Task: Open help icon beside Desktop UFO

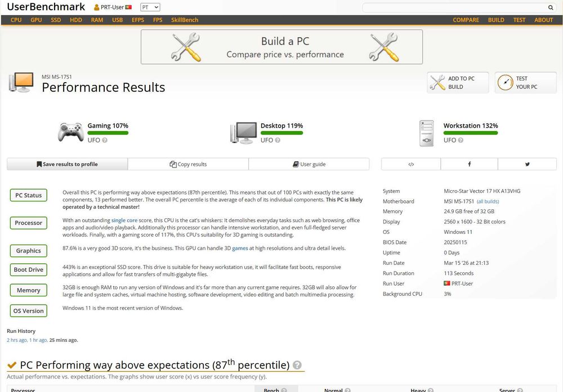Action: (x=278, y=140)
